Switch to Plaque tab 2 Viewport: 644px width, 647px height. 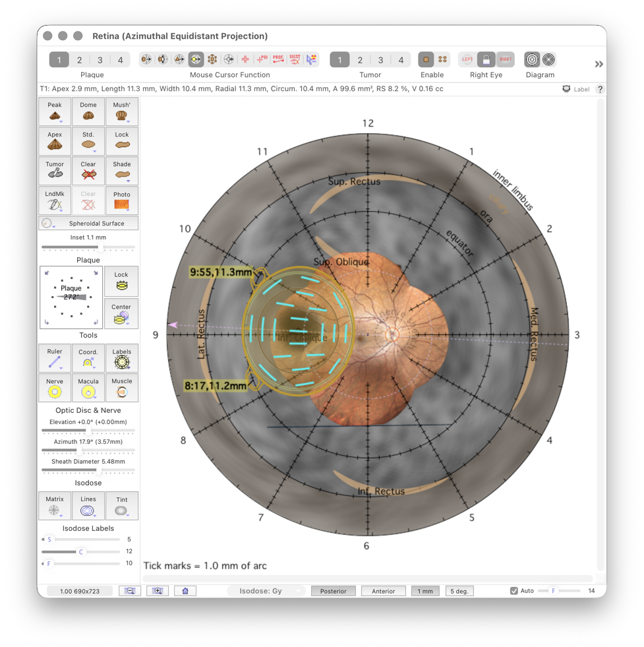click(79, 59)
